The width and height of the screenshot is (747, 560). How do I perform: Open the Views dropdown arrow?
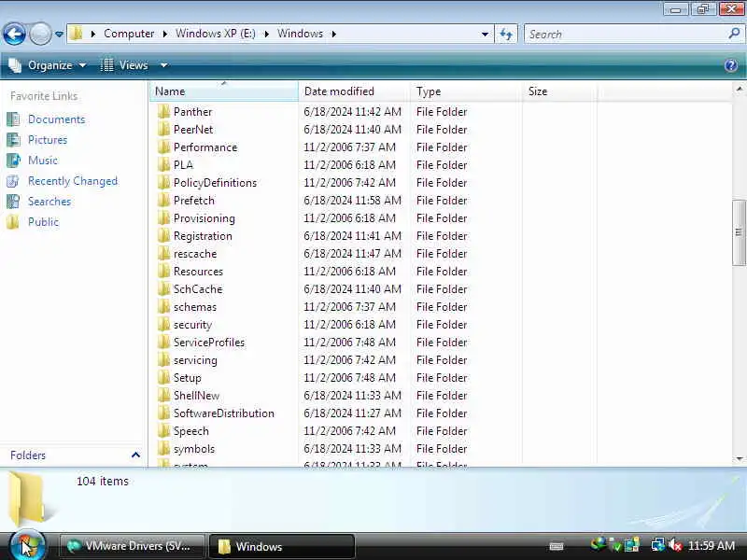[164, 65]
